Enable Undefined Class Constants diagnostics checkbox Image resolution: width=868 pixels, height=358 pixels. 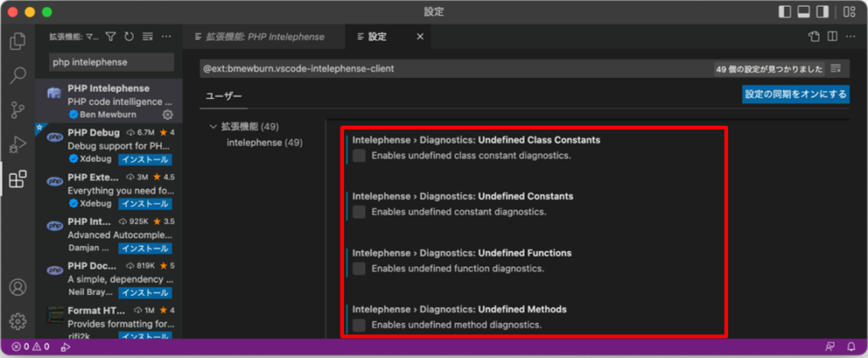359,156
